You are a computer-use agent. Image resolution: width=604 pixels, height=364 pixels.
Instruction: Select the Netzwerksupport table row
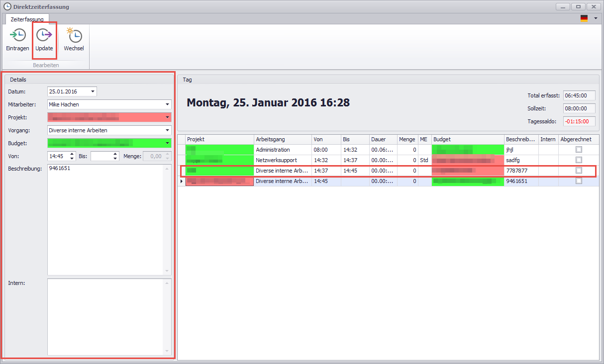pos(283,160)
